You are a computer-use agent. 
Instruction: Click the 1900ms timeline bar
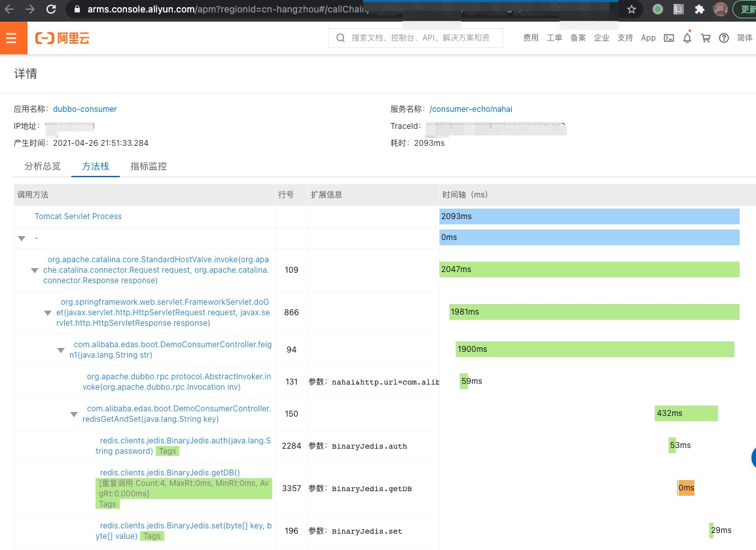[x=595, y=349]
